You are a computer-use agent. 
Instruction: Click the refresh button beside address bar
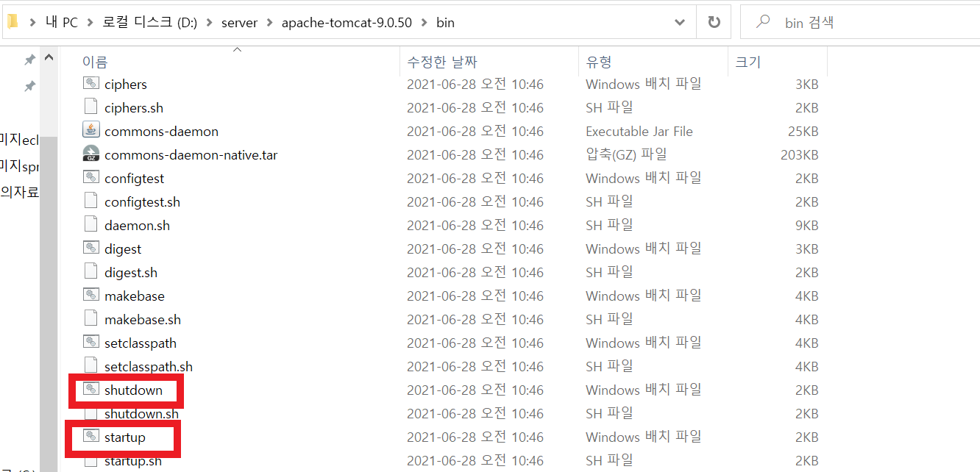(x=714, y=22)
